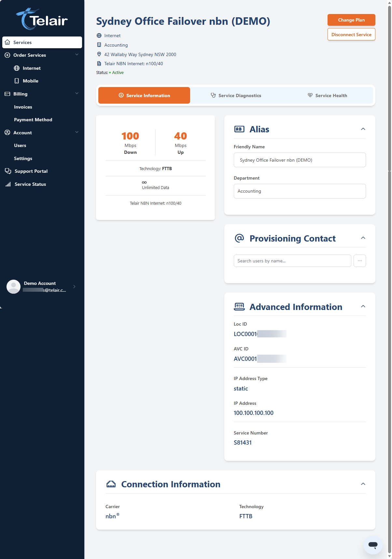Switch to the Service Health tab
The width and height of the screenshot is (392, 559).
[327, 96]
